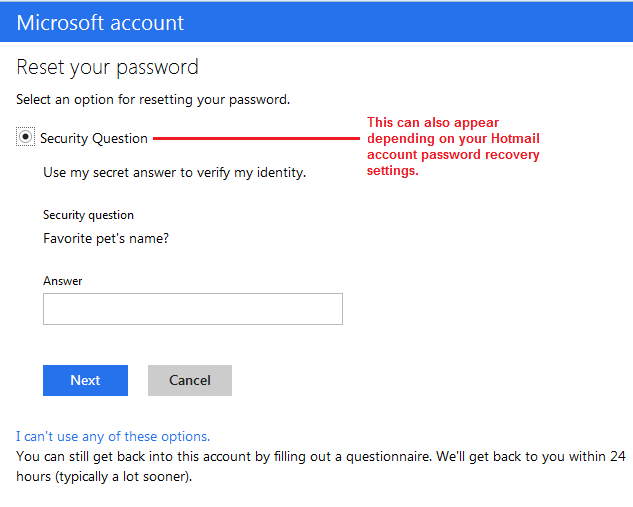Click the "Reset your password" heading

click(107, 67)
